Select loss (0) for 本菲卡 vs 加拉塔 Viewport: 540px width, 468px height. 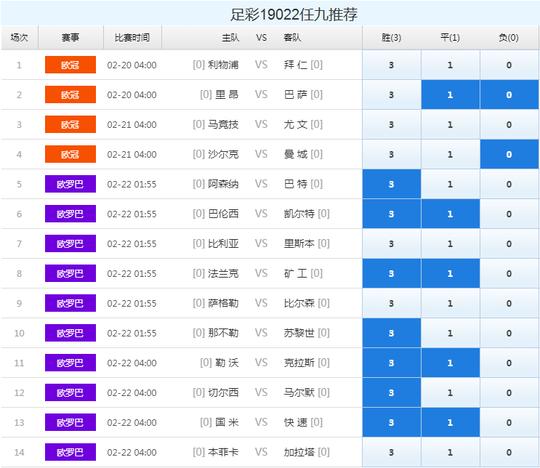[509, 452]
